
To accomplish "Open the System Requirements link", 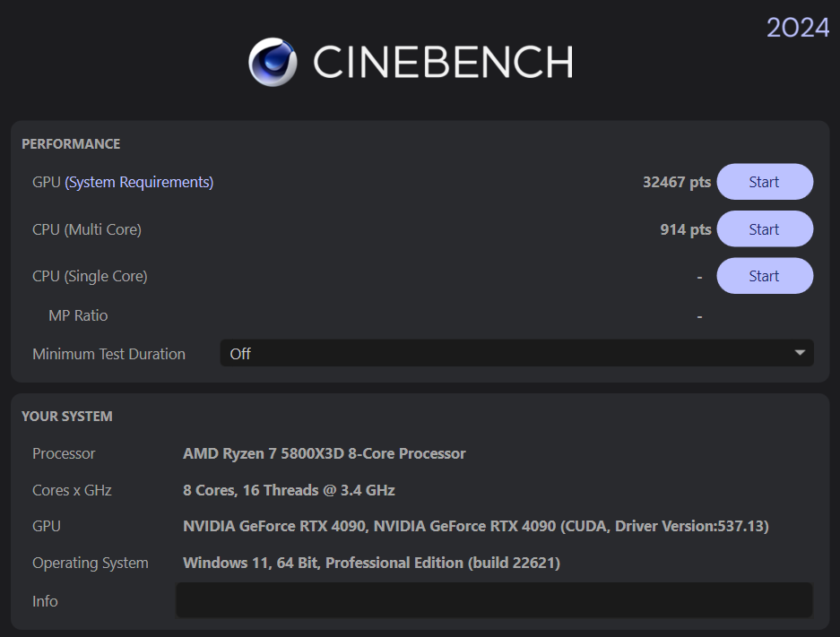I will (139, 183).
